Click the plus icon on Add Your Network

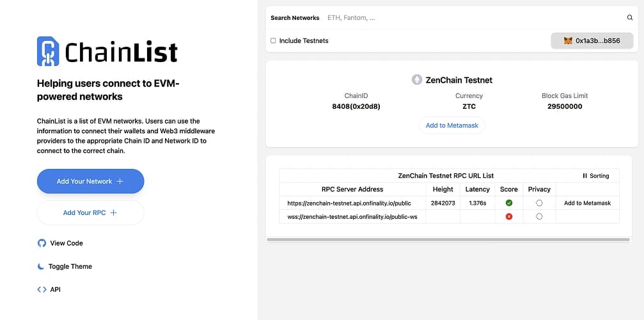point(120,181)
